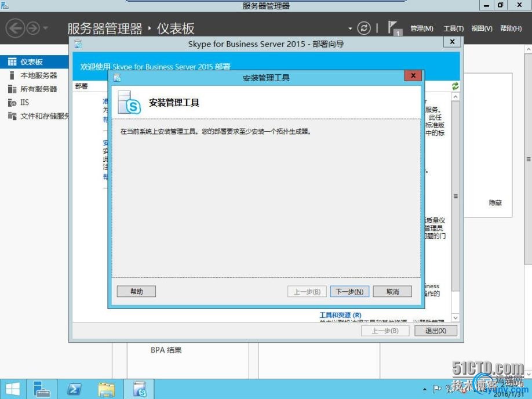Click the Next (下一步) button in install dialog

pyautogui.click(x=349, y=291)
